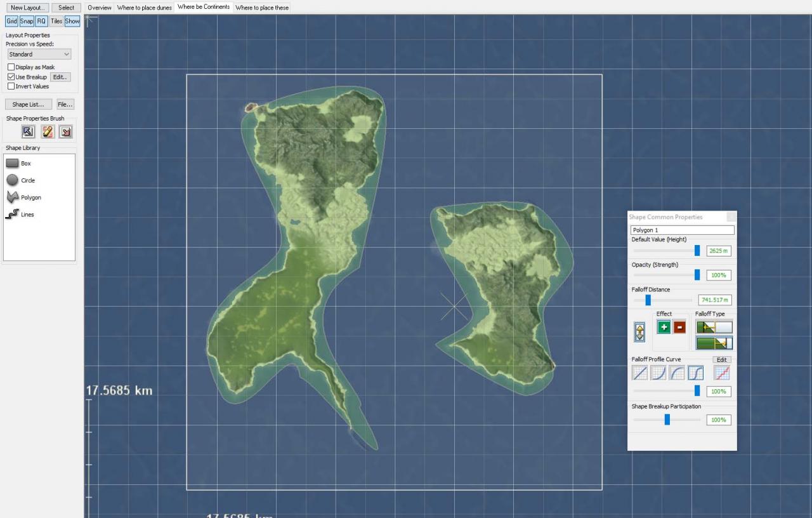812x518 pixels.
Task: Click the Falloff Distance slider handle
Action: pos(648,300)
